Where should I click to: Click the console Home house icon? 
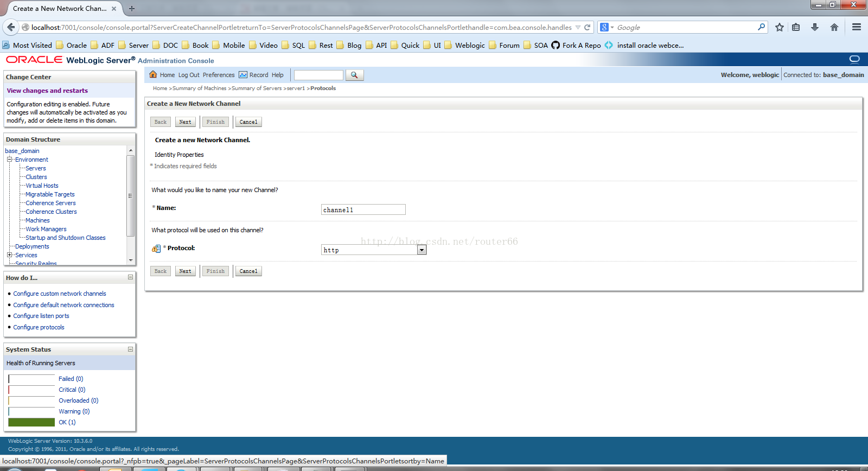tap(153, 74)
